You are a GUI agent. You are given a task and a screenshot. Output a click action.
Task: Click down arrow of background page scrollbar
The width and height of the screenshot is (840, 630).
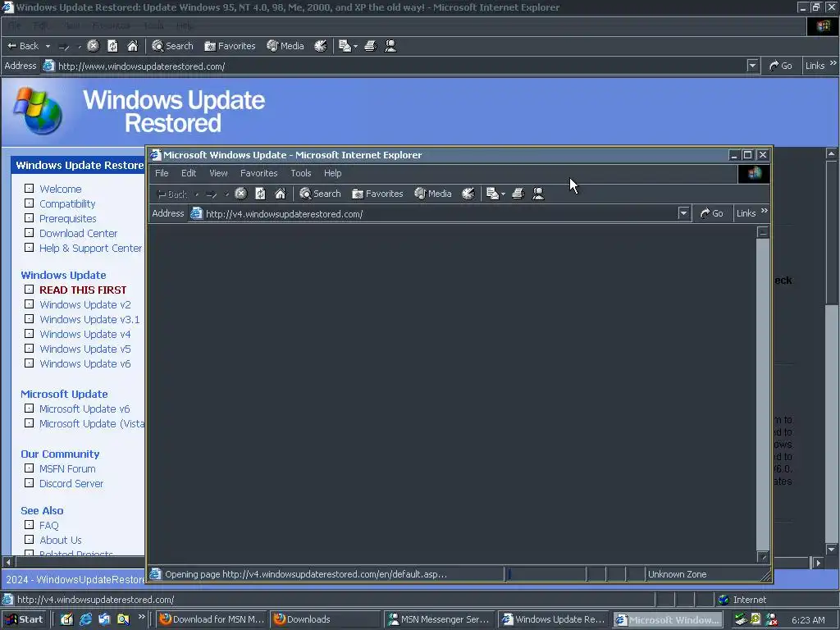tap(832, 549)
